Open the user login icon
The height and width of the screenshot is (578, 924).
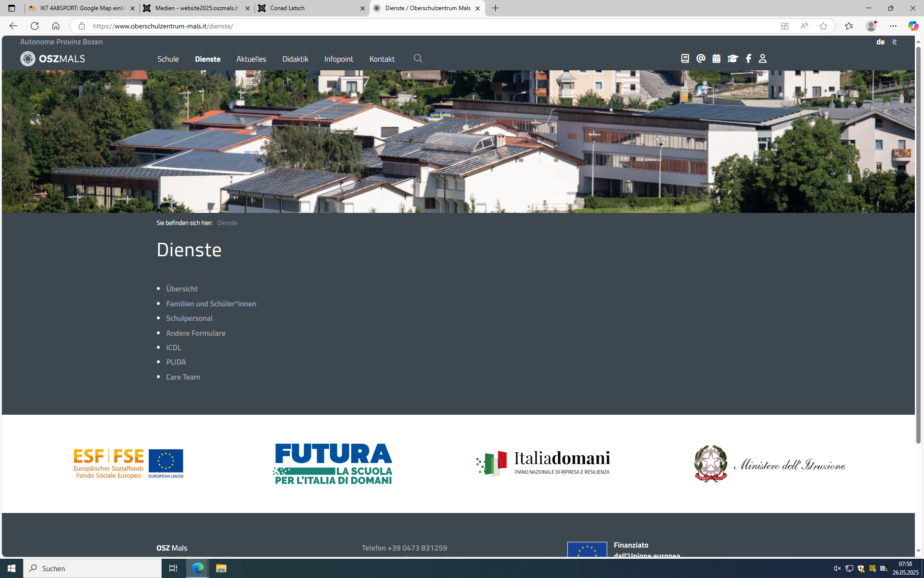pos(762,58)
